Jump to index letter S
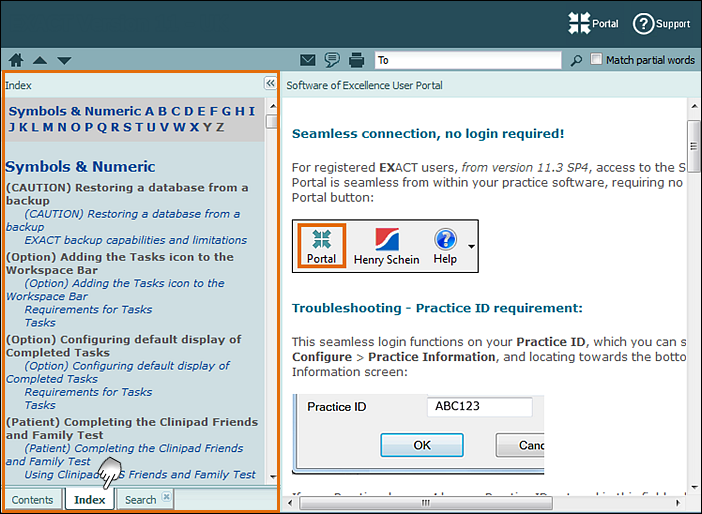This screenshot has width=702, height=514. pos(128,128)
